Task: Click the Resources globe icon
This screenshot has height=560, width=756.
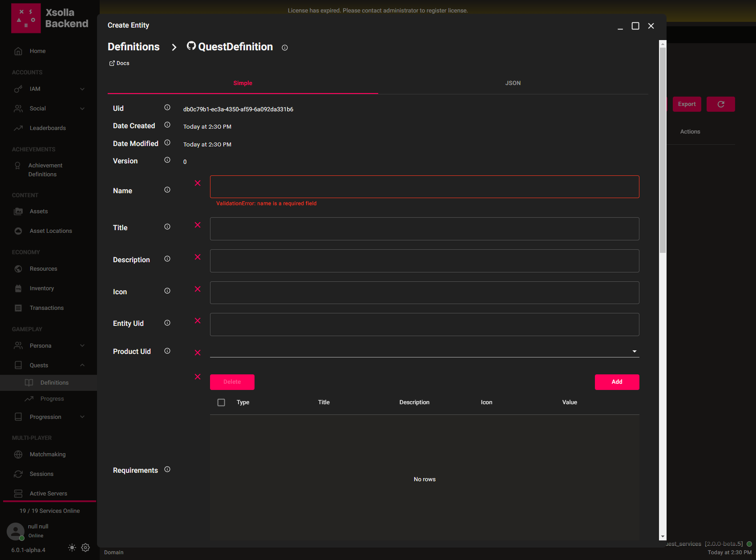Action: click(18, 269)
